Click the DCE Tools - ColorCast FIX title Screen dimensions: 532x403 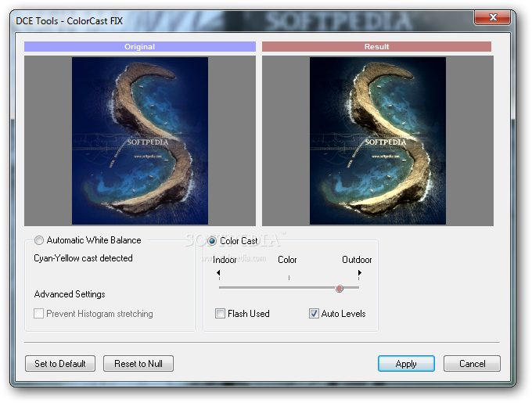69,21
